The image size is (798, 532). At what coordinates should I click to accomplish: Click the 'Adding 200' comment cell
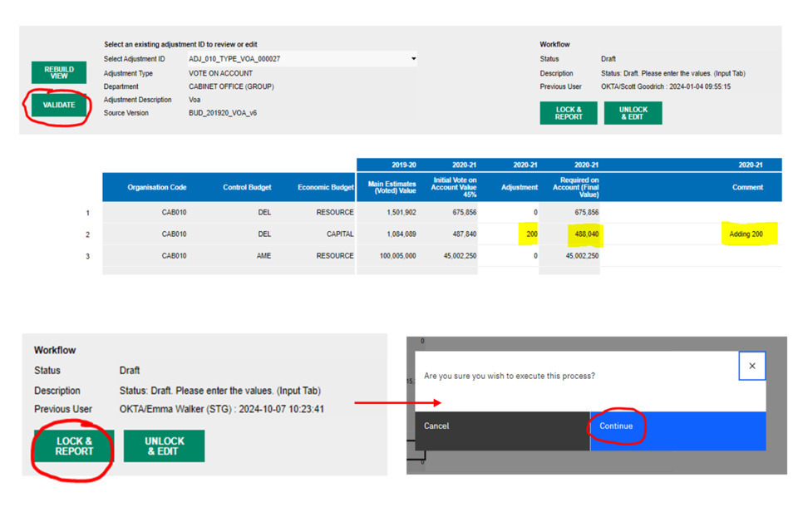pos(746,234)
